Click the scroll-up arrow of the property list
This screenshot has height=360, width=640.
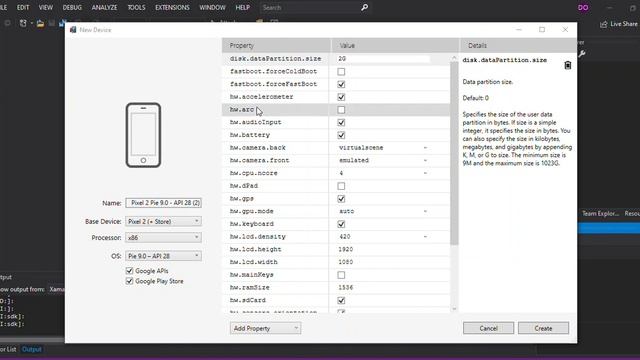pos(454,58)
